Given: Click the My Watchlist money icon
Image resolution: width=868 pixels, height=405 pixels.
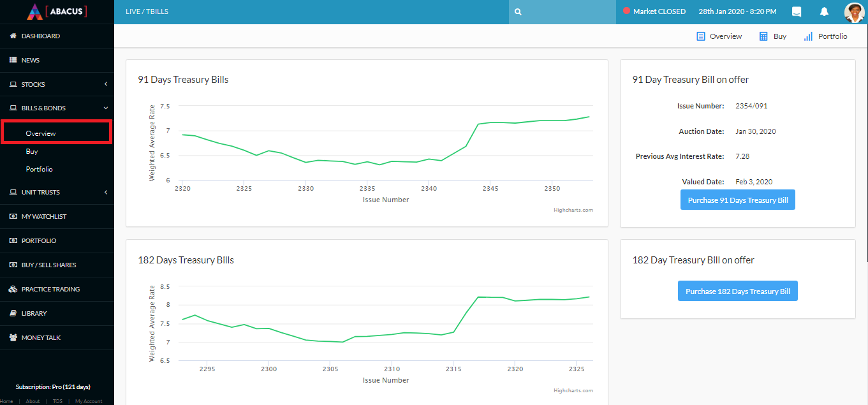Looking at the screenshot, I should tap(13, 216).
